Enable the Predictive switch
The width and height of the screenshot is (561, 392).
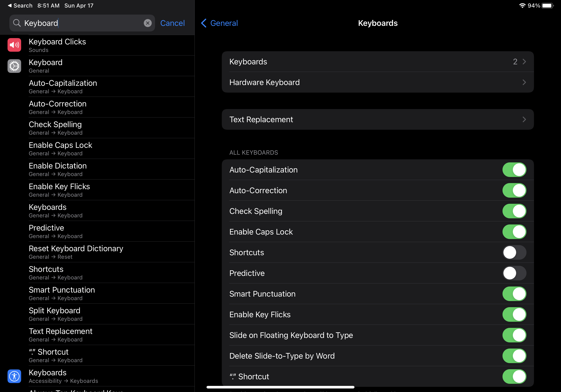[514, 273]
